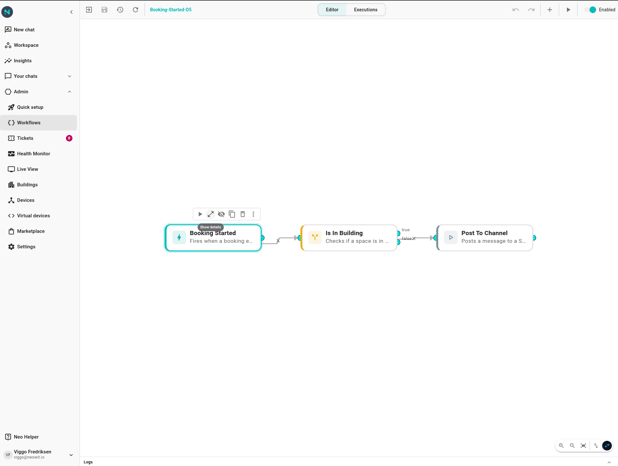Open workflow history clock icon
Screen dimensions: 618x466
click(120, 9)
